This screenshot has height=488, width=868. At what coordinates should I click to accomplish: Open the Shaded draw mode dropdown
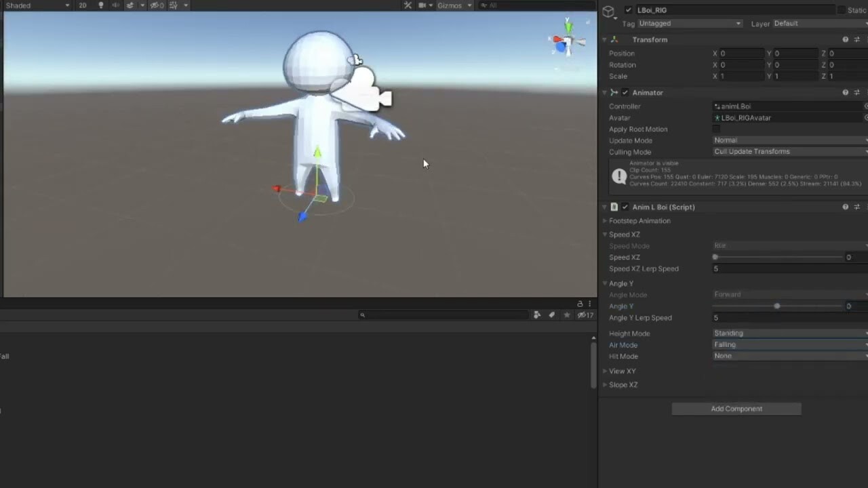point(37,5)
